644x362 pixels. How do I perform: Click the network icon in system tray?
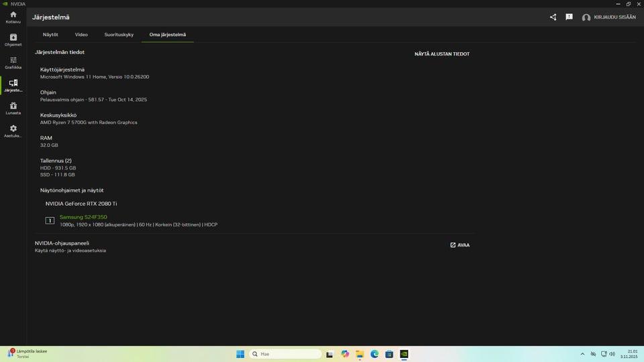(x=604, y=354)
